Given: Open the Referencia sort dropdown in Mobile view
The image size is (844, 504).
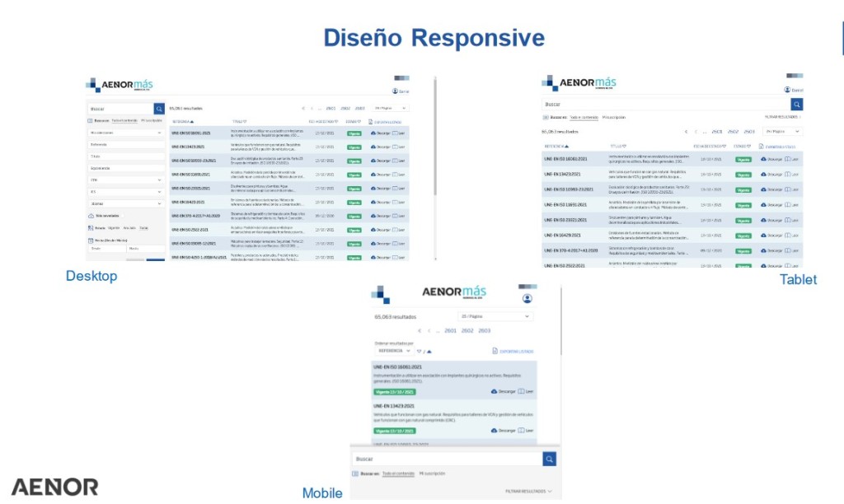Looking at the screenshot, I should (394, 351).
